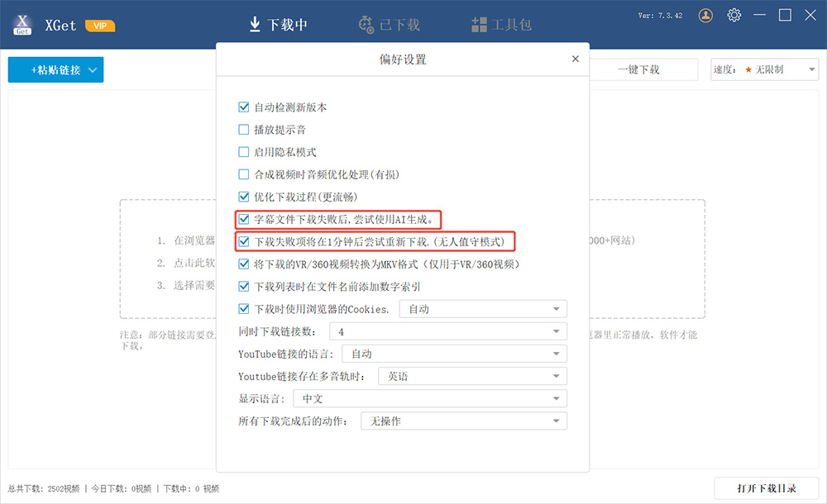This screenshot has width=827, height=504.
Task: Enable 启用隐私模式 checkbox
Action: click(x=243, y=152)
